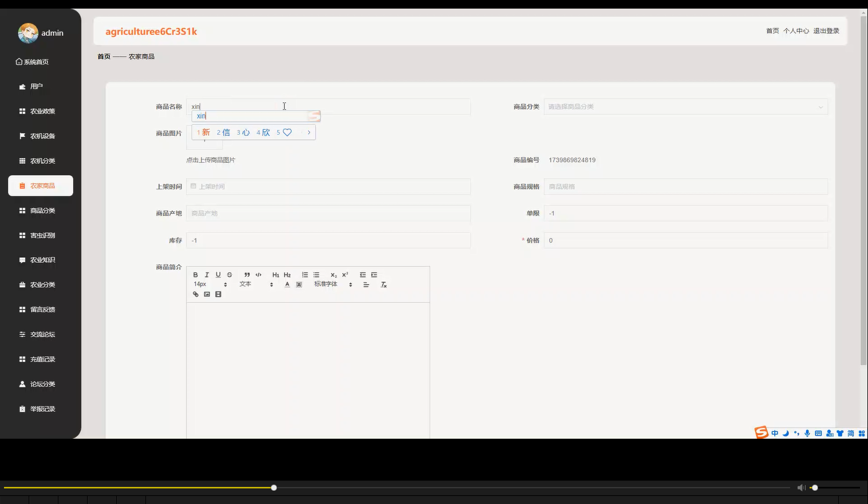868x504 pixels.
Task: Apply bold formatting in the description editor
Action: [x=195, y=275]
